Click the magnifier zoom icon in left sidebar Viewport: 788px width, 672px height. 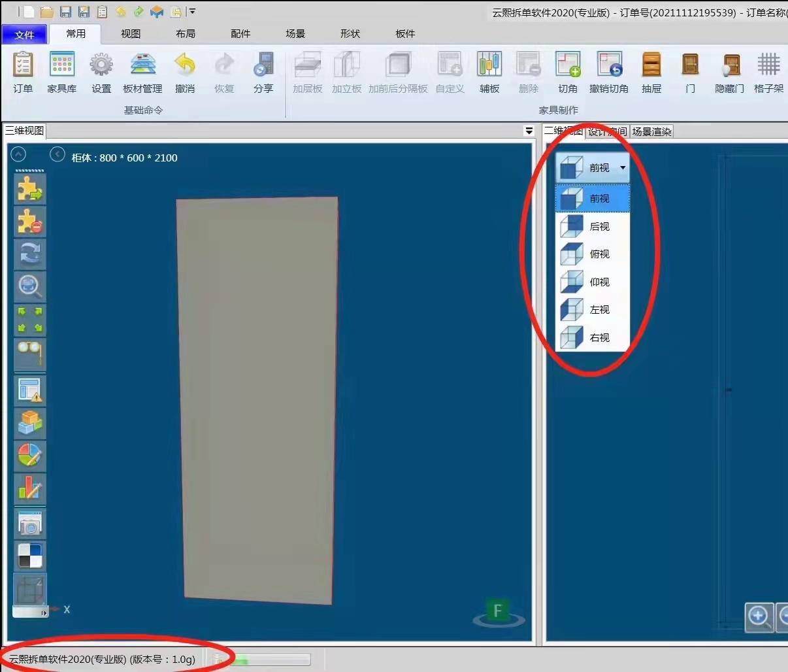[x=30, y=287]
